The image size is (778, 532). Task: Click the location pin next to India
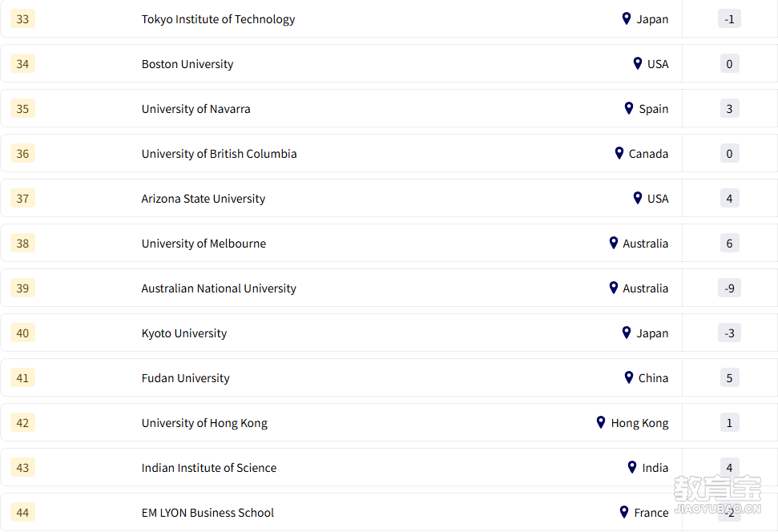click(x=632, y=467)
